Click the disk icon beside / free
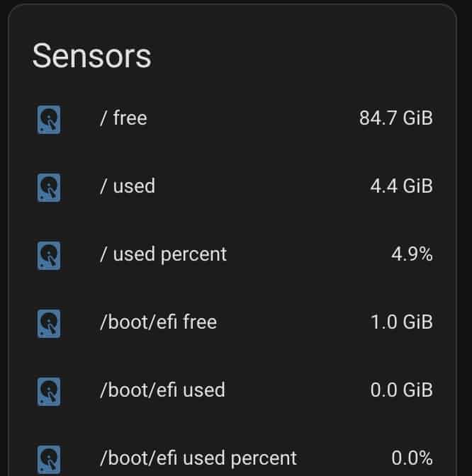The width and height of the screenshot is (472, 476). [x=49, y=119]
